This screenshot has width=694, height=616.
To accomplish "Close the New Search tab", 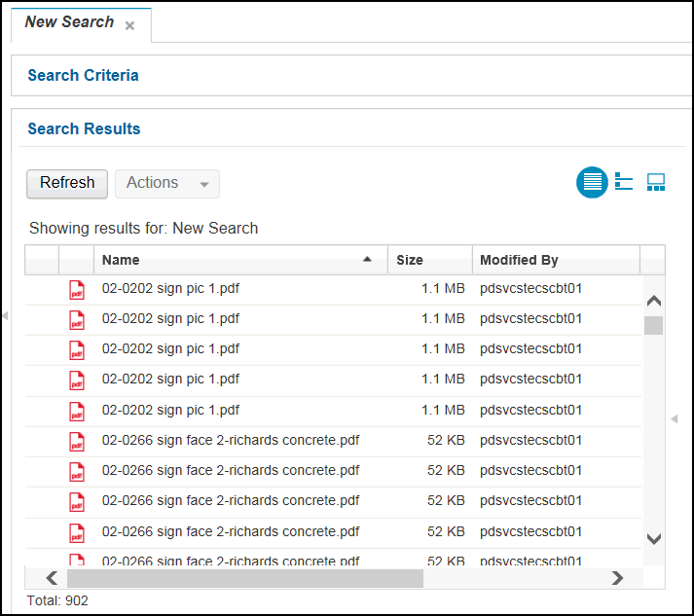I will pos(129,25).
